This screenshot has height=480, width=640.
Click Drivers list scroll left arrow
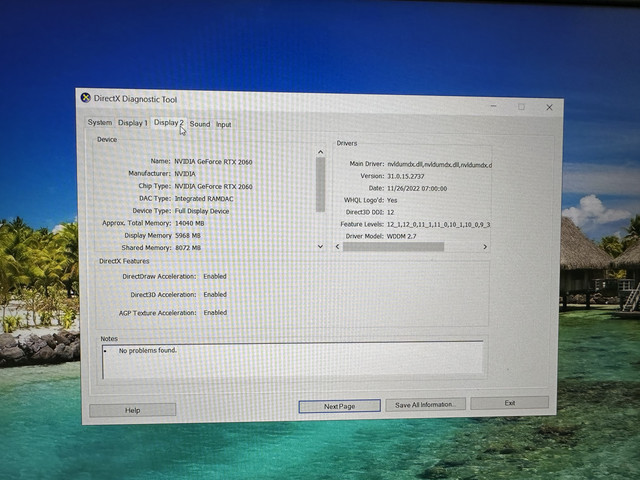pos(338,247)
